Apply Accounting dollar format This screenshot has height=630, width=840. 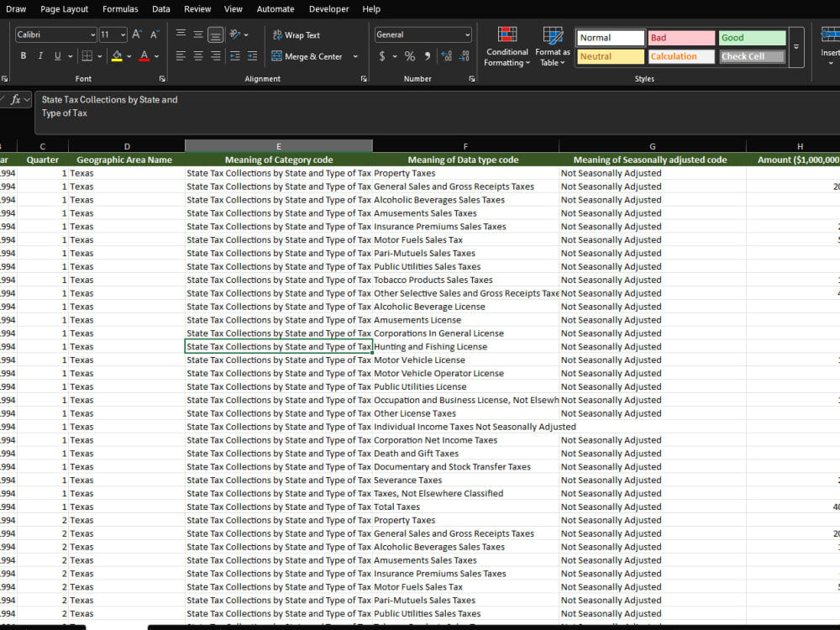point(382,55)
